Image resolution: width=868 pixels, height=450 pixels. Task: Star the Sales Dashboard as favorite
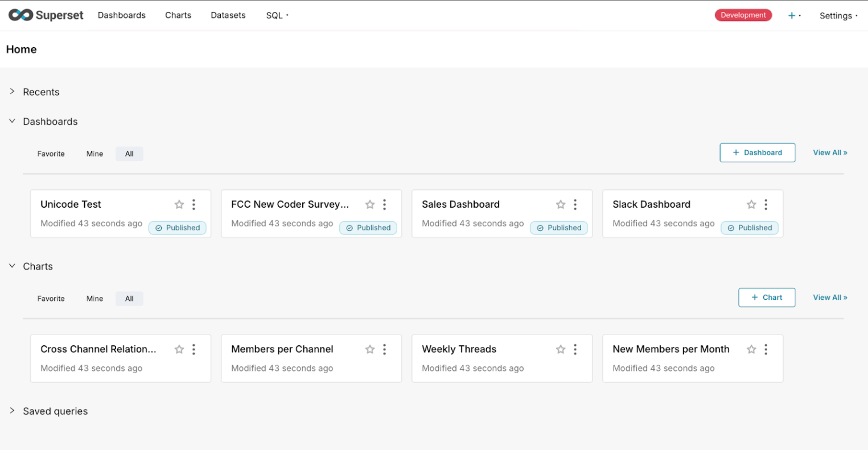click(x=561, y=205)
